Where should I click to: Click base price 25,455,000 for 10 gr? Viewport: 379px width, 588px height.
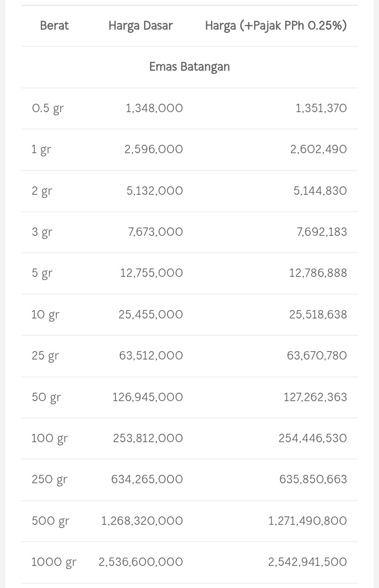click(151, 315)
